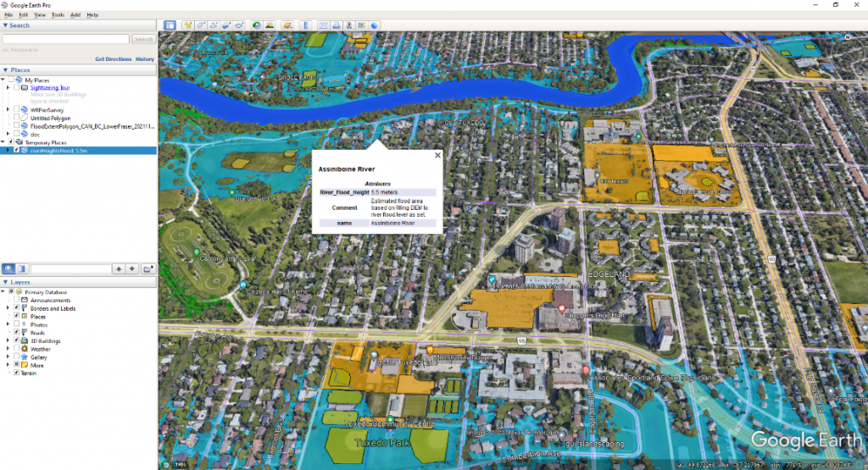Uncheck the Roads layer checkbox
868x470 pixels.
17,332
